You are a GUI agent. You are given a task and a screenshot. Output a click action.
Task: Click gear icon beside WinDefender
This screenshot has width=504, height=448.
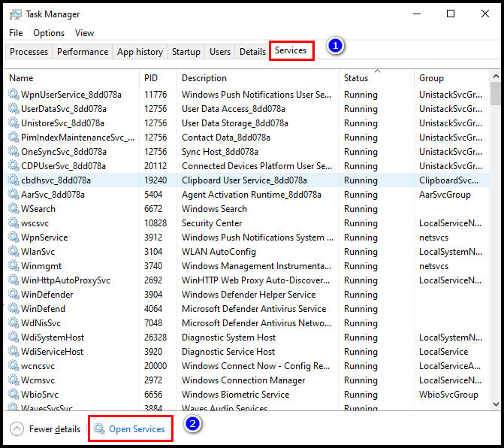14,294
